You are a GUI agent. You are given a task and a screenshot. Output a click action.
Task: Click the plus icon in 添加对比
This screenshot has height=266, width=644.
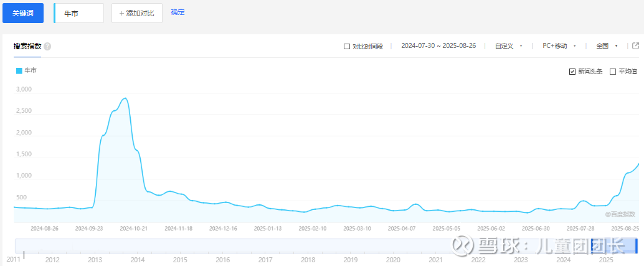coord(121,13)
